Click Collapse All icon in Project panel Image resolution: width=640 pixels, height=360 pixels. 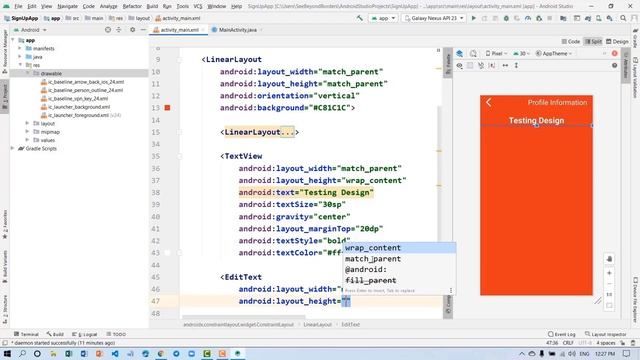pyautogui.click(x=119, y=30)
